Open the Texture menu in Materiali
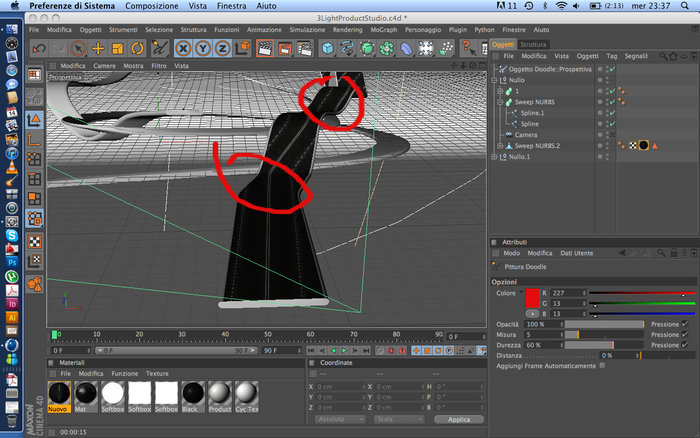Viewport: 700px width, 438px height. (x=157, y=373)
